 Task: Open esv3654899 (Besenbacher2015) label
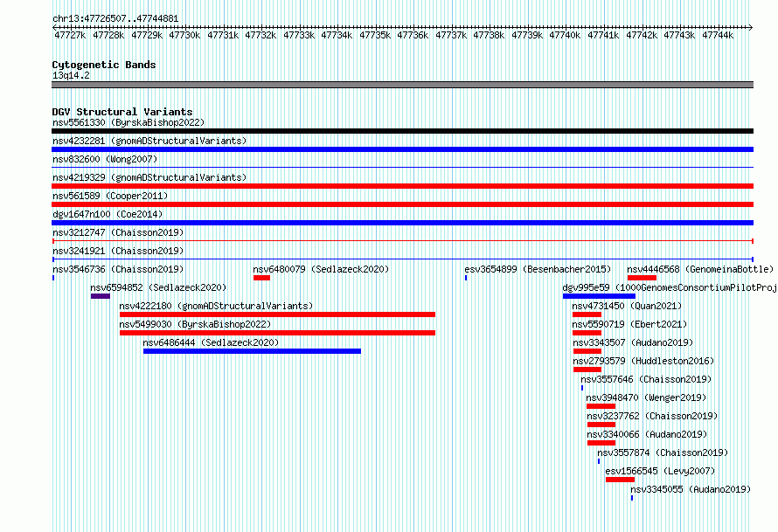click(x=538, y=269)
